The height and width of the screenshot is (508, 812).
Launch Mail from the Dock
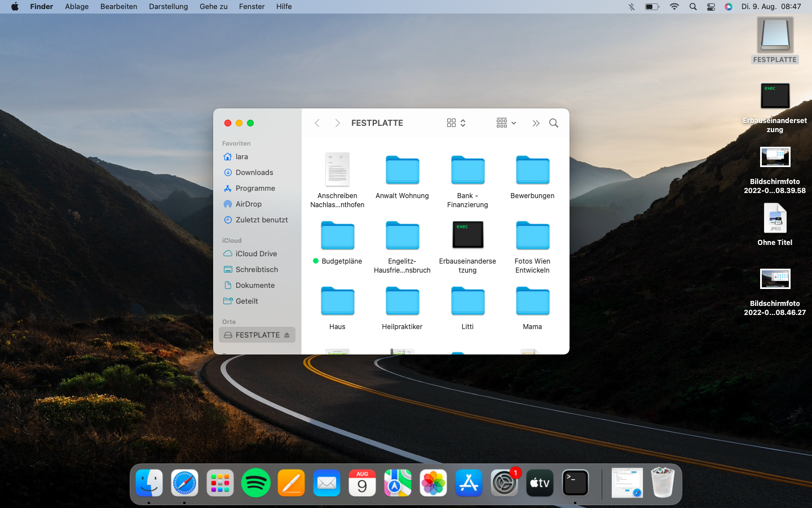pyautogui.click(x=326, y=483)
